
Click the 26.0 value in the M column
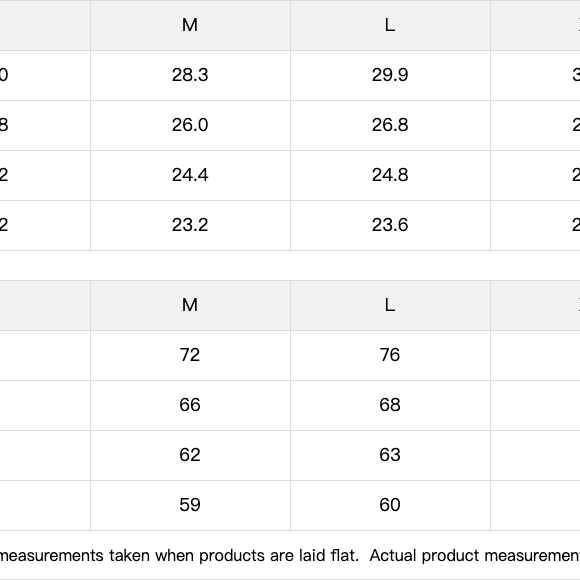tap(190, 125)
